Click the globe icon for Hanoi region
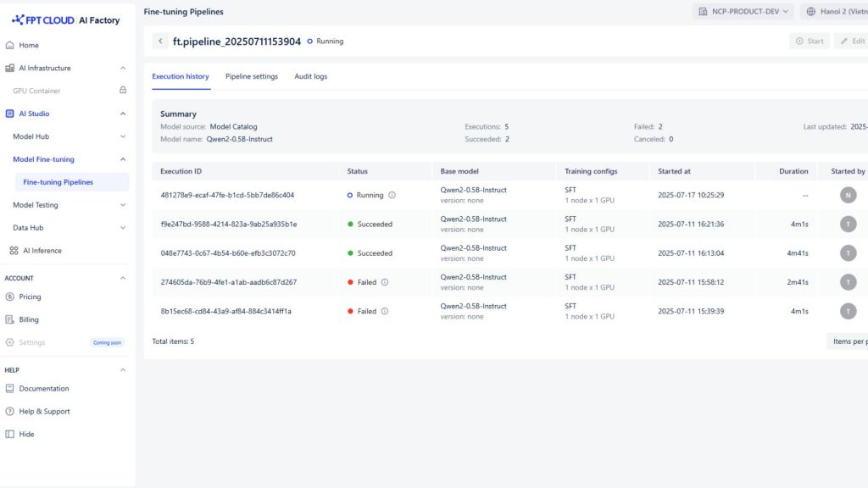The image size is (868, 488). (811, 11)
